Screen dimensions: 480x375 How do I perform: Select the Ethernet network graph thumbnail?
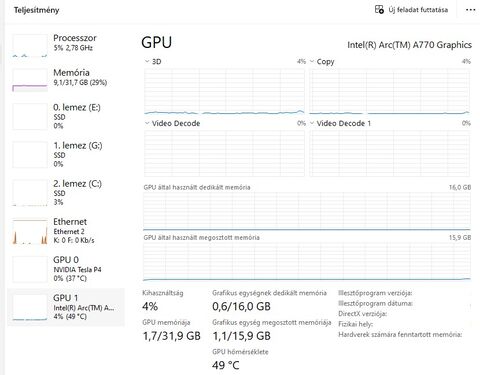click(30, 231)
